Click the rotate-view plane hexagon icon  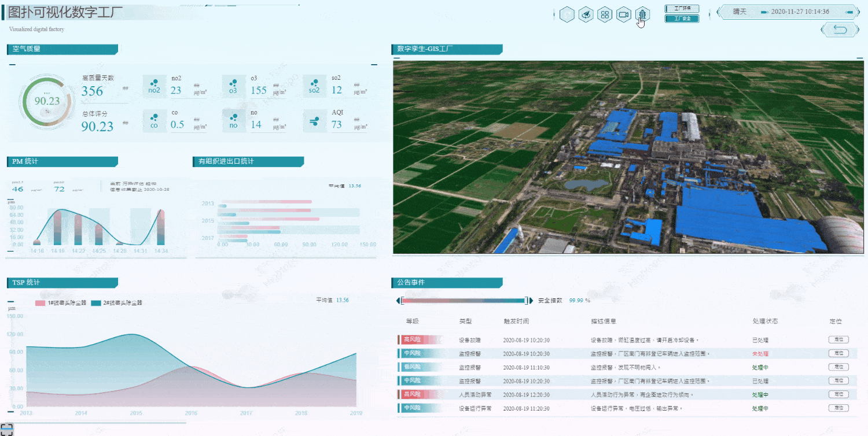586,15
